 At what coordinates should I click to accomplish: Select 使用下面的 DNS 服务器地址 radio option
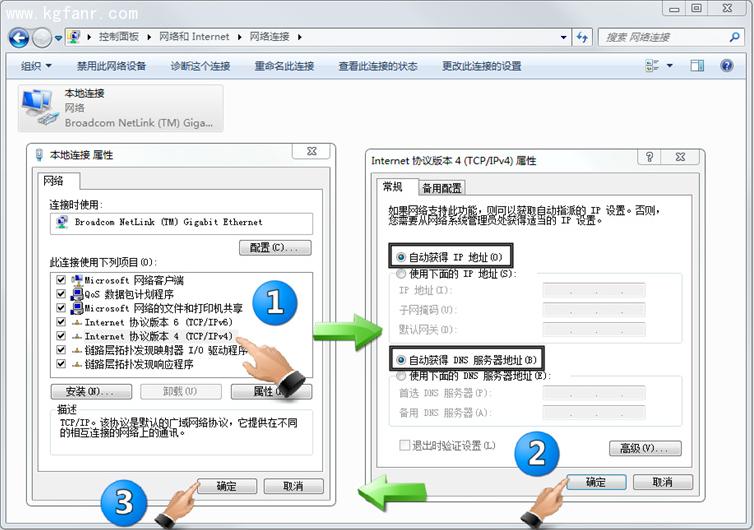click(402, 376)
